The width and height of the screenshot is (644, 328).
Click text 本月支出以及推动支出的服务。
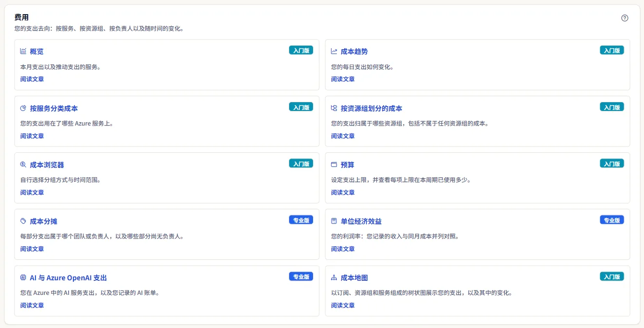point(60,67)
